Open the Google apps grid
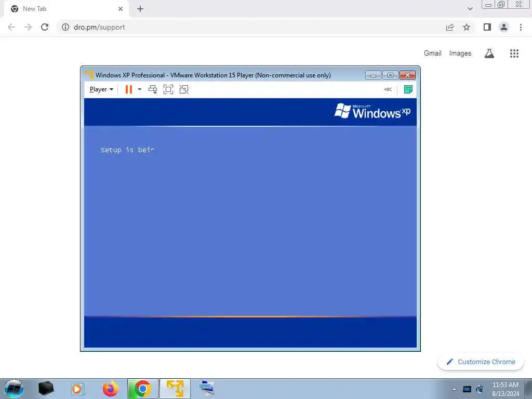 point(514,54)
